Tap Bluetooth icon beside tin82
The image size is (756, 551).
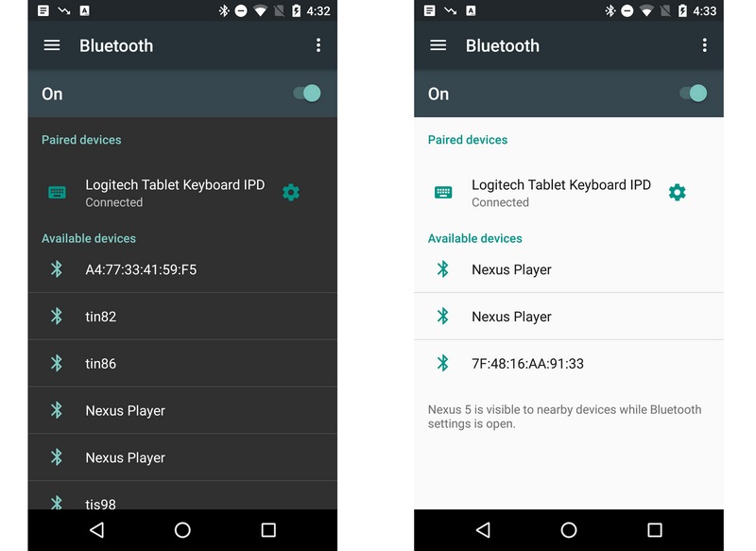[57, 317]
